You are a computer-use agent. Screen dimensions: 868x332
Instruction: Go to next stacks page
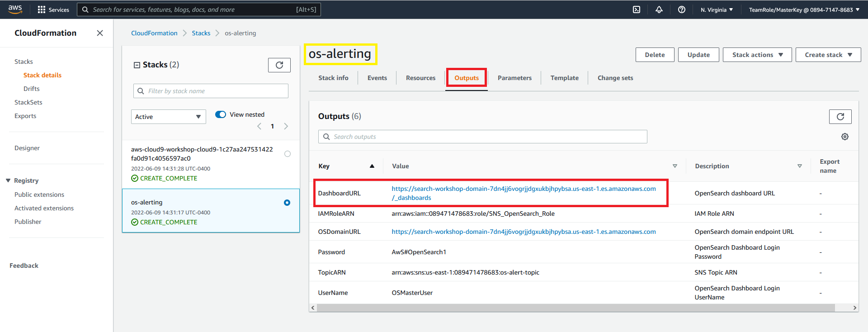click(286, 126)
